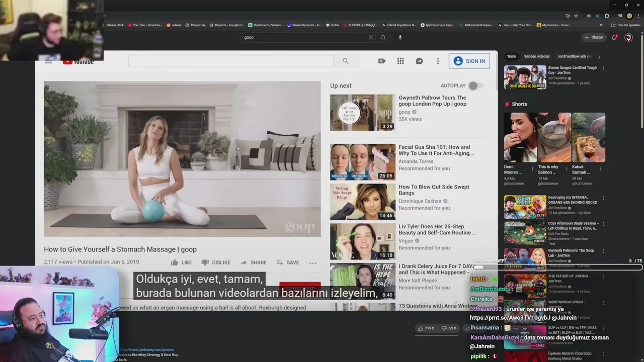The width and height of the screenshot is (644, 362).
Task: Select the 'JonTronShow adlı' chip
Action: click(574, 56)
